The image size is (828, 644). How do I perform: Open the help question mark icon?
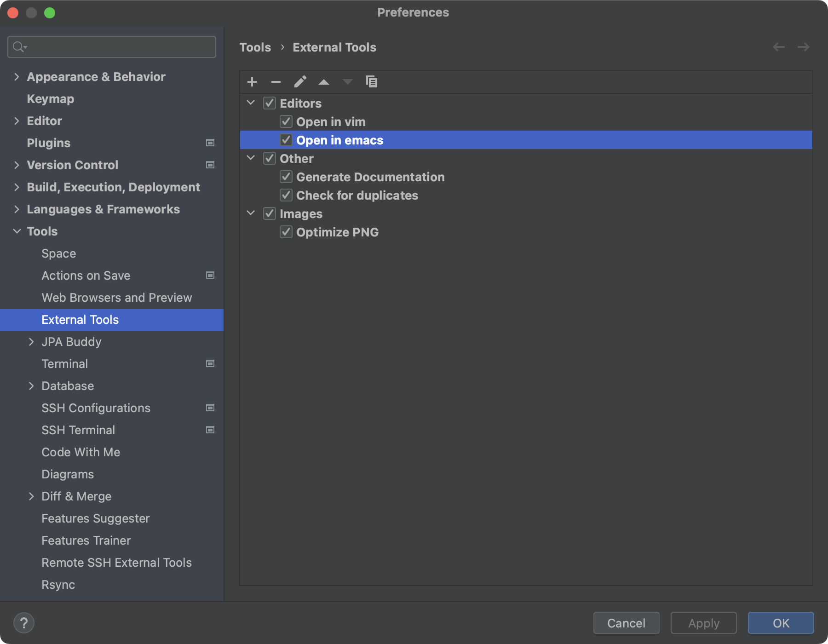point(25,623)
